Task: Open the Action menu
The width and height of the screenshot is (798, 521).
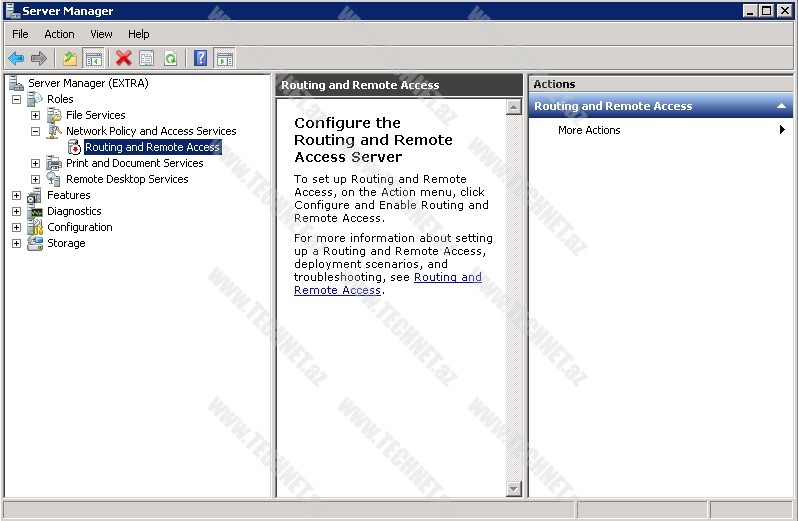Action: click(x=59, y=34)
